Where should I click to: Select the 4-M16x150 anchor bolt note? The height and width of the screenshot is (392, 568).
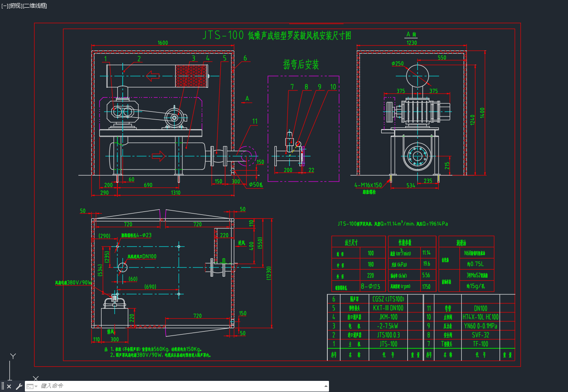(x=368, y=185)
